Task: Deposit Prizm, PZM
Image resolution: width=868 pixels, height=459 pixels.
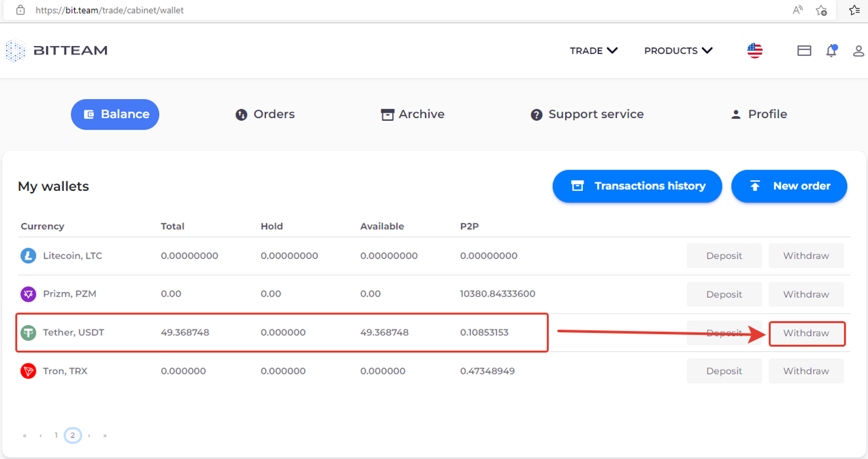Action: pyautogui.click(x=724, y=294)
